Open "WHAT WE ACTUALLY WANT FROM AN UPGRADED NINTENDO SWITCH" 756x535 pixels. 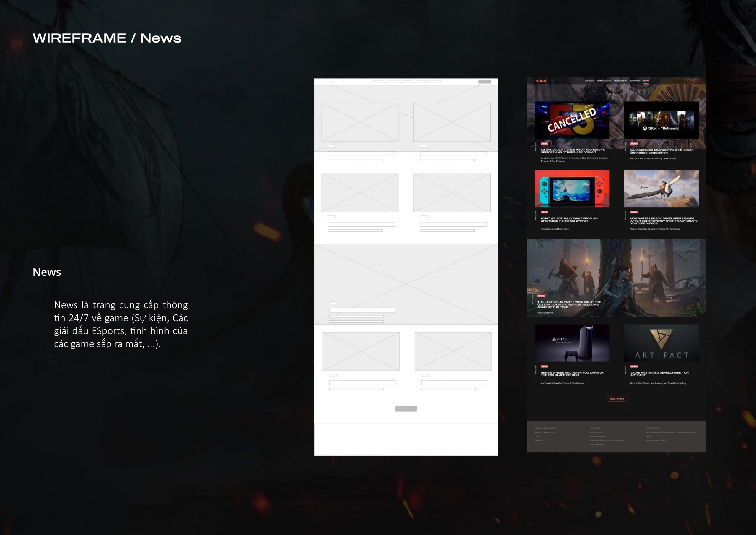[569, 220]
